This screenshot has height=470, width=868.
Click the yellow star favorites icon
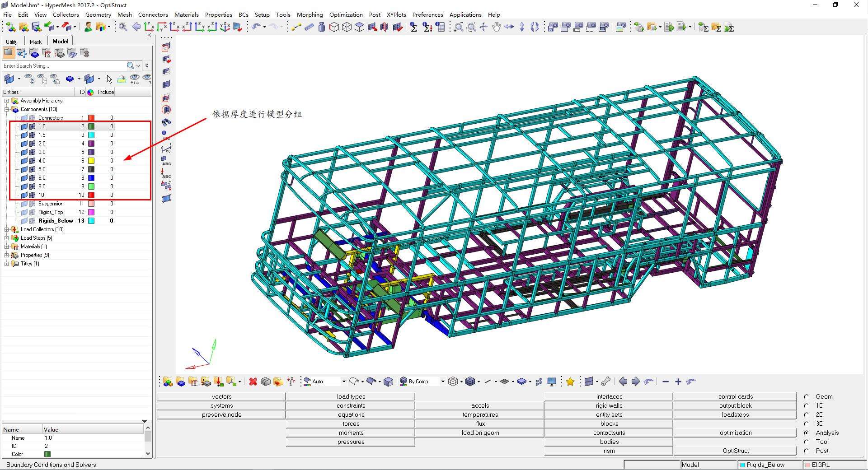click(570, 382)
